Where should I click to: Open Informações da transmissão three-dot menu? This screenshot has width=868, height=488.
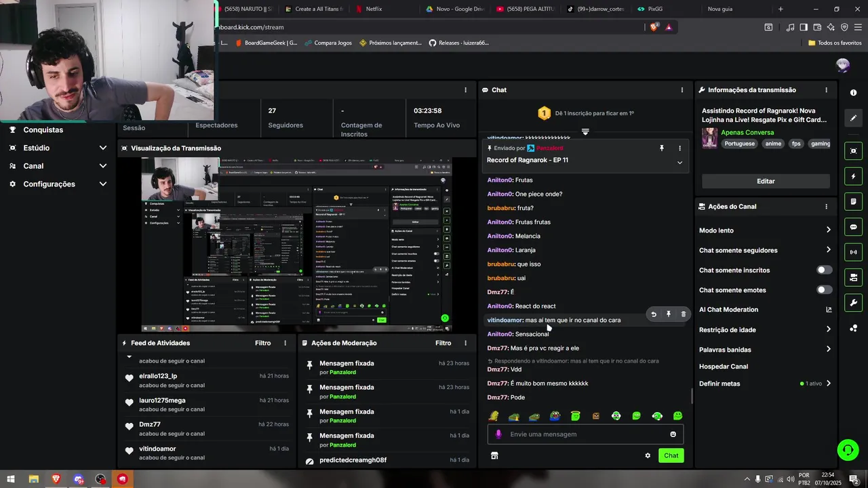[x=826, y=90]
